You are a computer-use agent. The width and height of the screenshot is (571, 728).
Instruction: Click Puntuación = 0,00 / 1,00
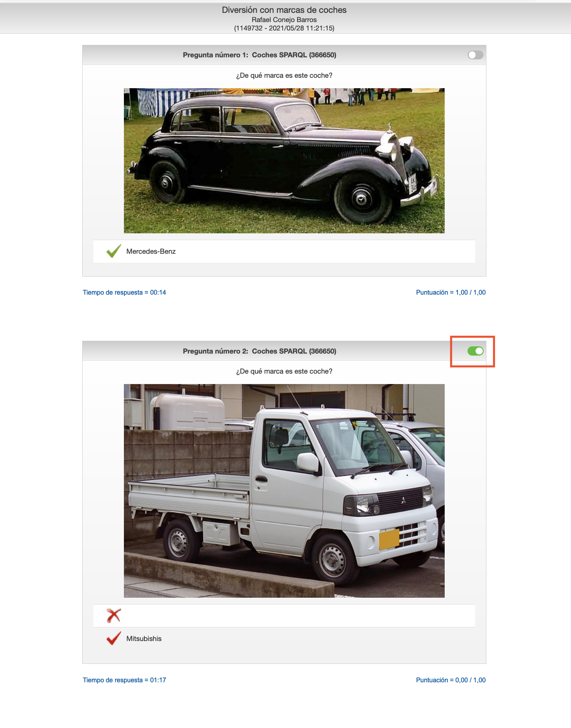click(451, 680)
